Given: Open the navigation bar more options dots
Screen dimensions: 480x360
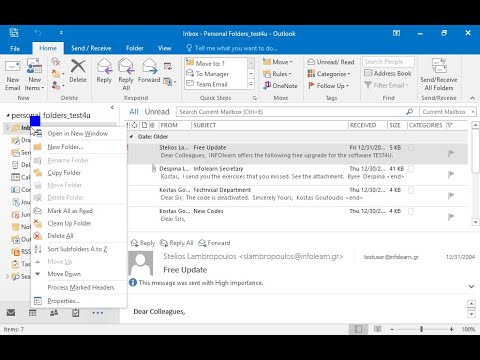Looking at the screenshot, I should pyautogui.click(x=98, y=313).
